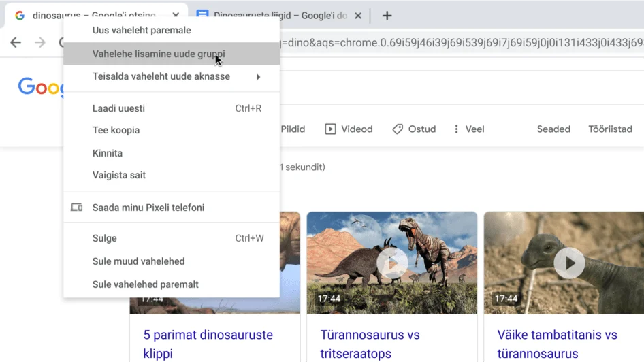Select Vahelehe lisamine uude gruppi
This screenshot has height=362, width=644.
[159, 54]
